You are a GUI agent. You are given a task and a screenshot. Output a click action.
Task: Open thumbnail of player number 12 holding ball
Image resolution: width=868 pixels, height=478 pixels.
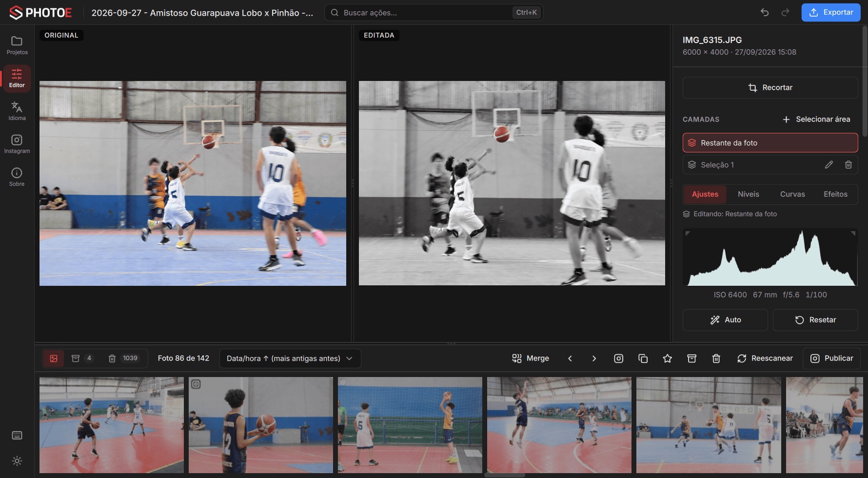click(x=261, y=425)
